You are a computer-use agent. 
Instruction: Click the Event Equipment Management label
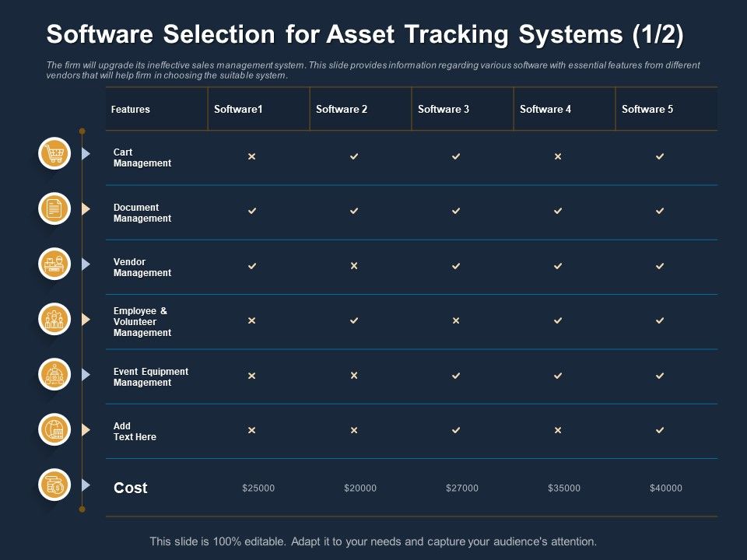point(150,376)
